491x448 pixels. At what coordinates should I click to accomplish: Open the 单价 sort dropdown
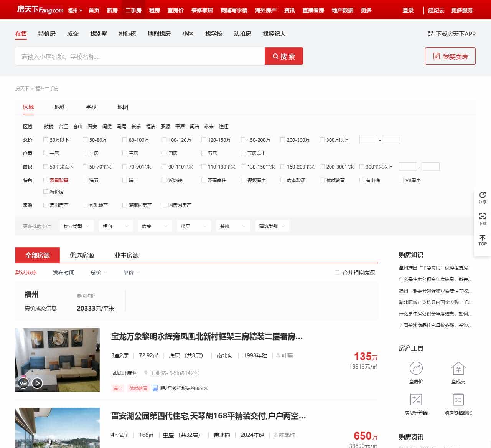tap(131, 273)
